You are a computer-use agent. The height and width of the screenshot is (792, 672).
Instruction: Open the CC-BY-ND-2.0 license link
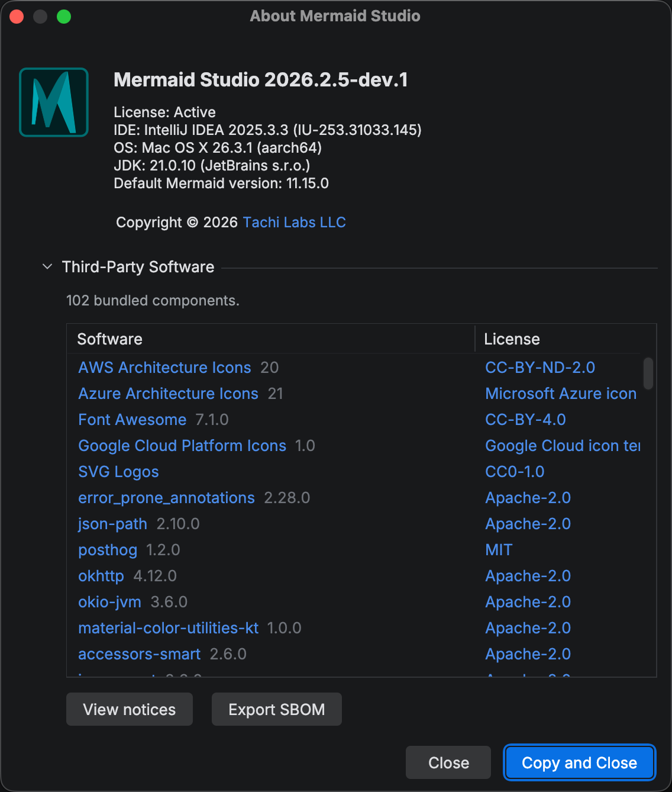(540, 368)
